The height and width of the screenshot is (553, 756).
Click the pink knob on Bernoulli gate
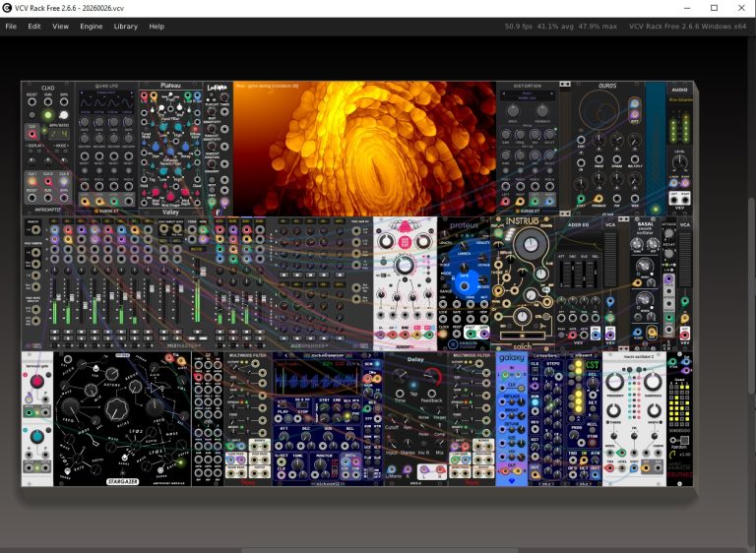click(37, 382)
